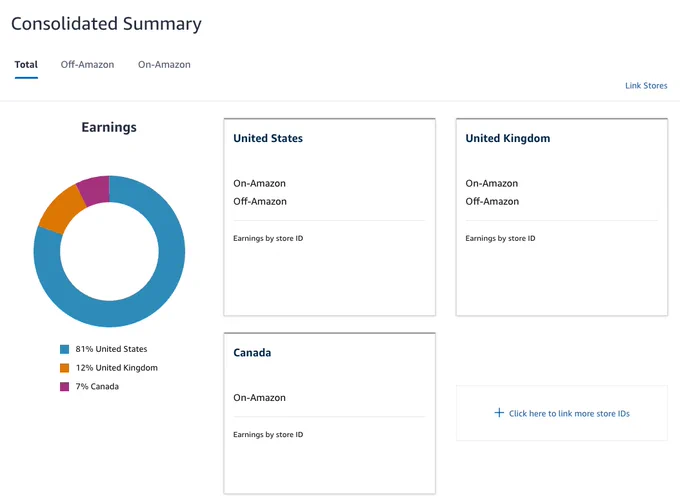The width and height of the screenshot is (680, 501).
Task: Select the 7% Canada legend label
Action: click(x=97, y=386)
